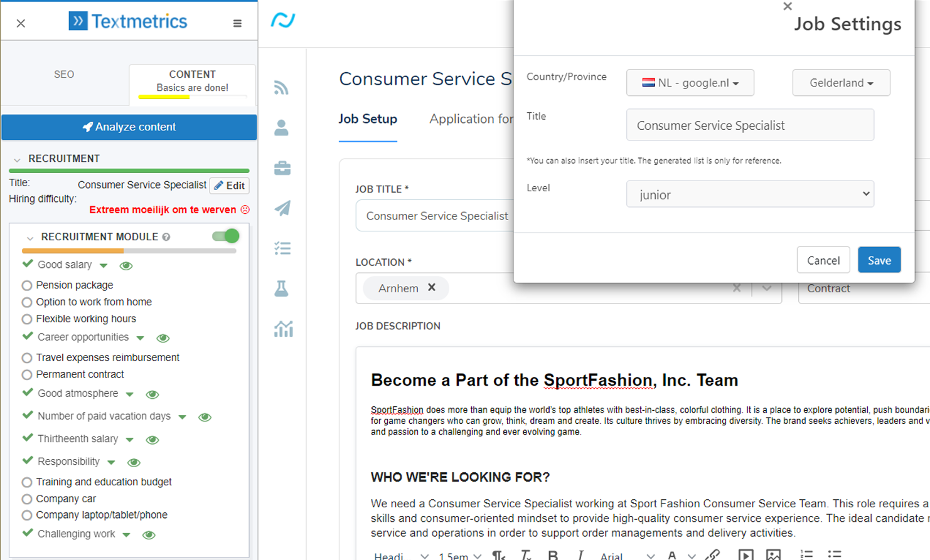This screenshot has width=930, height=560.
Task: Select the Training and education budget radio
Action: tap(27, 482)
